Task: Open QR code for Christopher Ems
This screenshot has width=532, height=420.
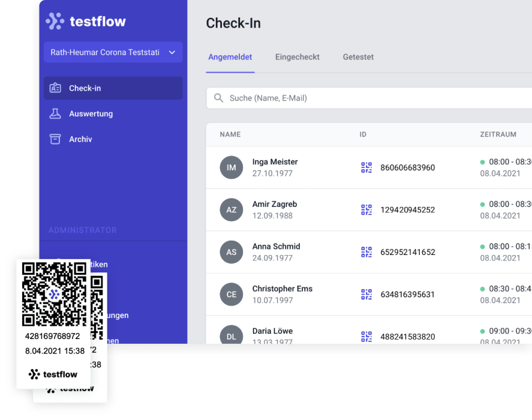Action: 366,294
